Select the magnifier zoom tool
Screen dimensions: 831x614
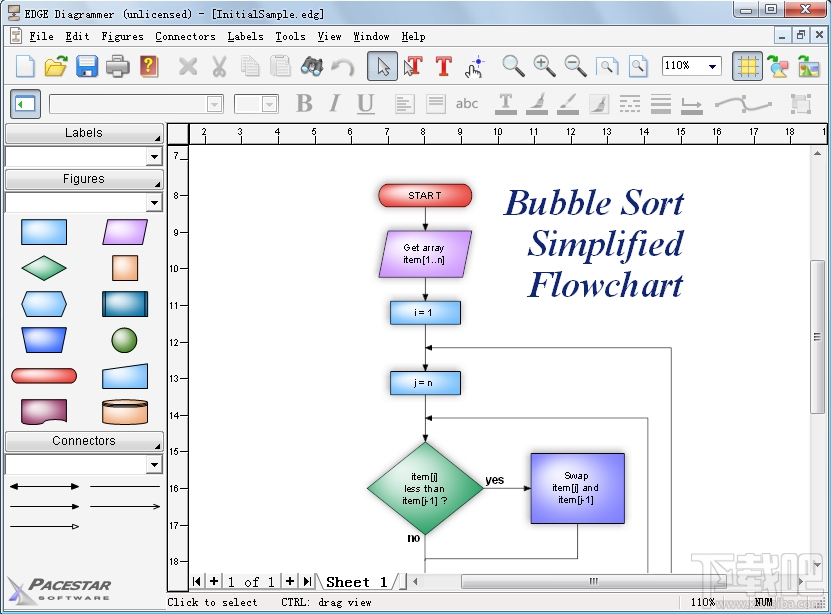tap(513, 66)
